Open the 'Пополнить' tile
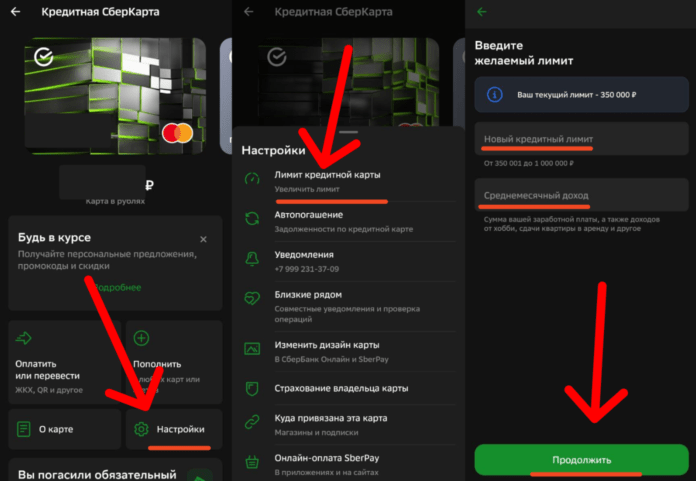 point(174,362)
